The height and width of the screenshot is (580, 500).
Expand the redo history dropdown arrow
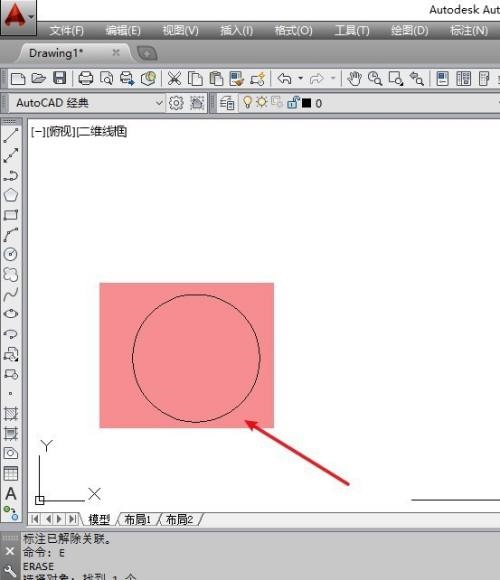coord(333,78)
